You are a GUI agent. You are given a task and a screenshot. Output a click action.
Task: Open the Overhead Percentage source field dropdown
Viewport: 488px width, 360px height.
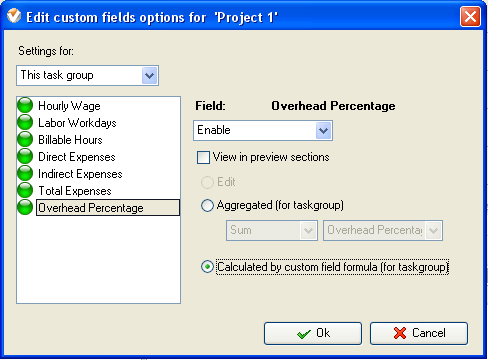coord(383,230)
